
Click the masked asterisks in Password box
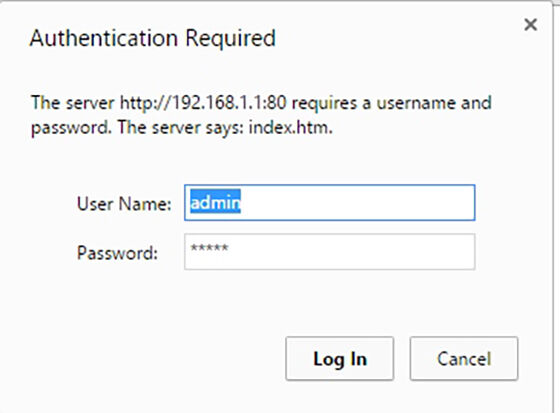[x=209, y=248]
